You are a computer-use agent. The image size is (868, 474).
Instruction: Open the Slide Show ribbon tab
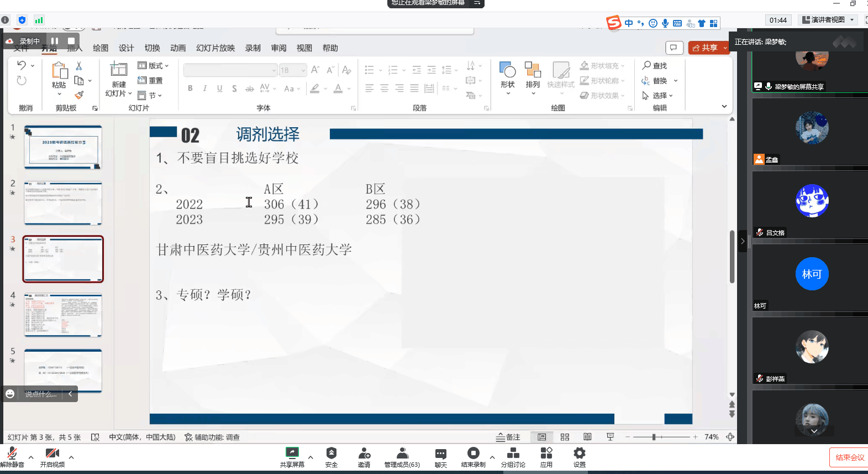pos(215,48)
